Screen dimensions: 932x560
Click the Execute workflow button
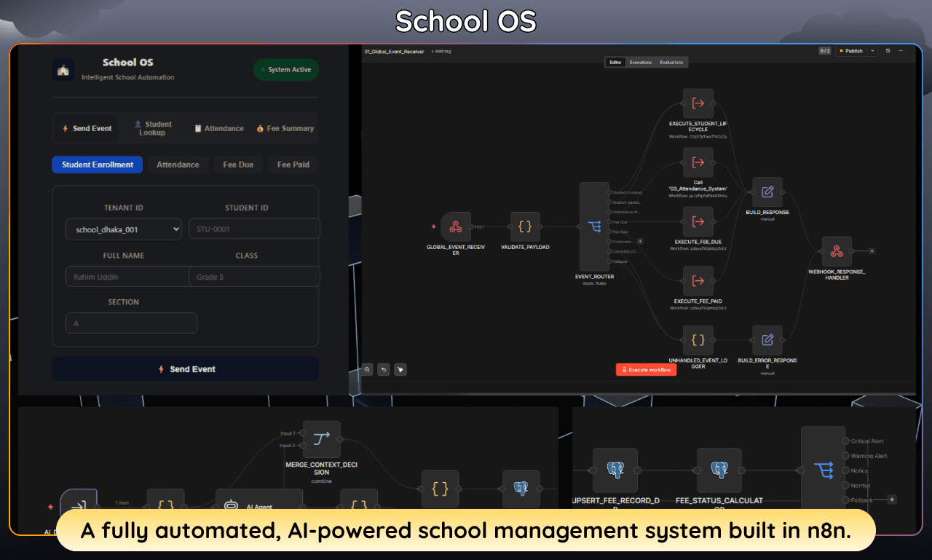pyautogui.click(x=646, y=370)
